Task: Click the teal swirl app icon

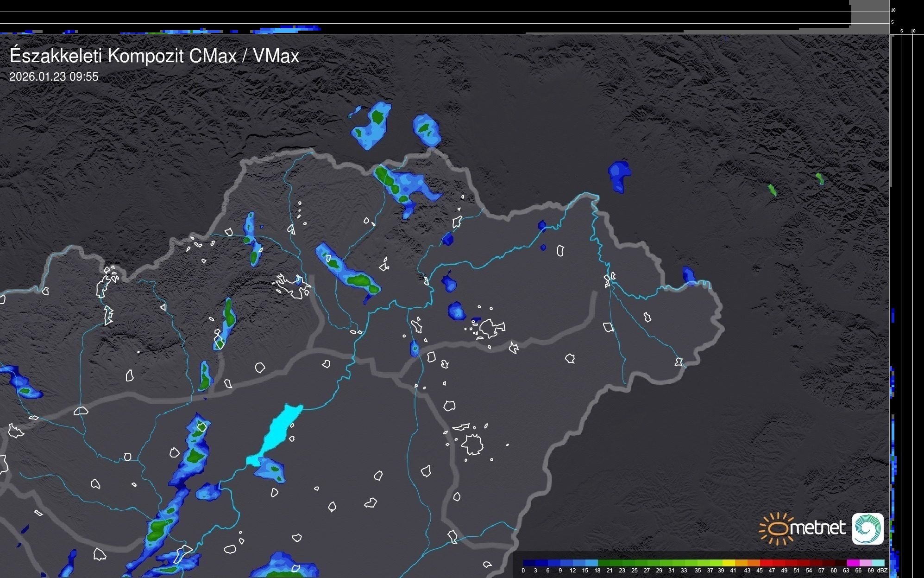Action: [x=867, y=528]
